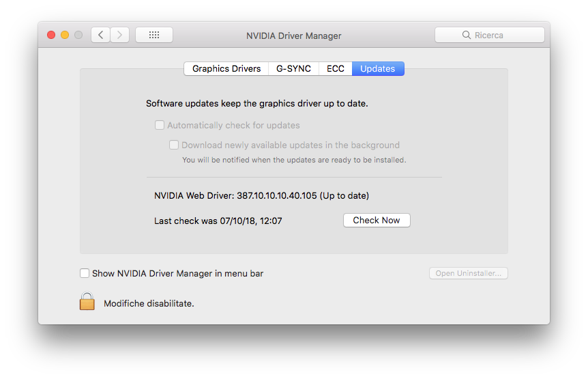The image size is (588, 379).
Task: Click the magnifying glass search icon
Action: coord(466,35)
